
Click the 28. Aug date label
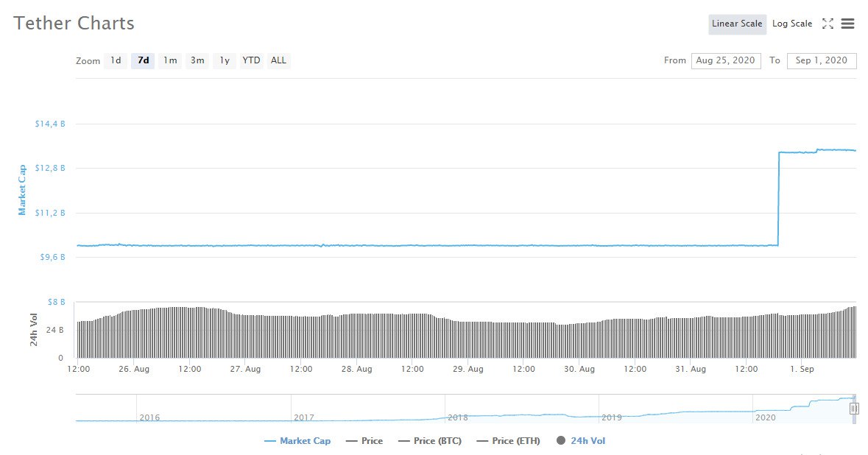(x=356, y=369)
